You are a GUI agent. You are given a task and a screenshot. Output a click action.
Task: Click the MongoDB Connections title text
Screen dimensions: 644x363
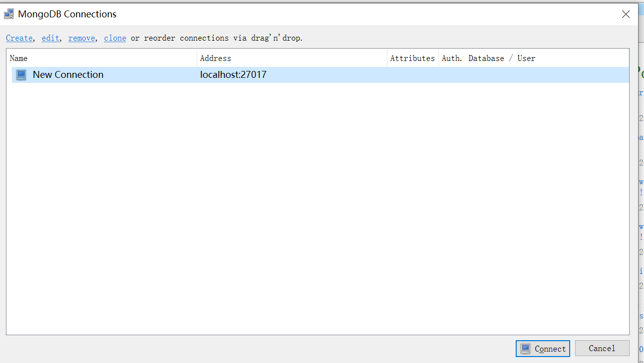point(66,14)
